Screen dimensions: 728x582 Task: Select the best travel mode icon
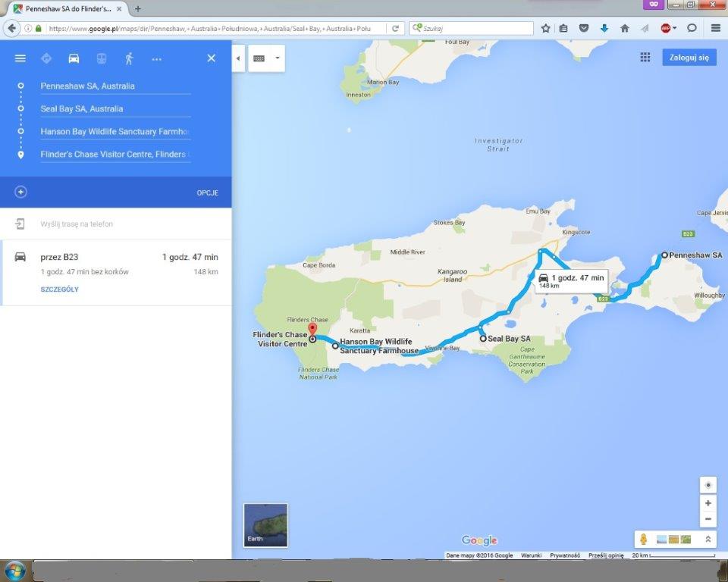pos(46,58)
